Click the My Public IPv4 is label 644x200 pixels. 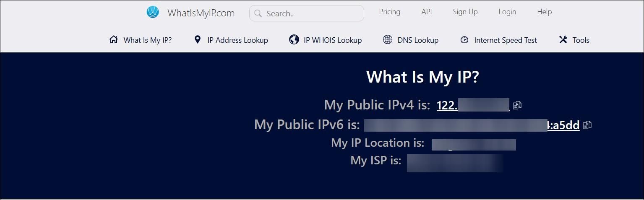tap(377, 105)
